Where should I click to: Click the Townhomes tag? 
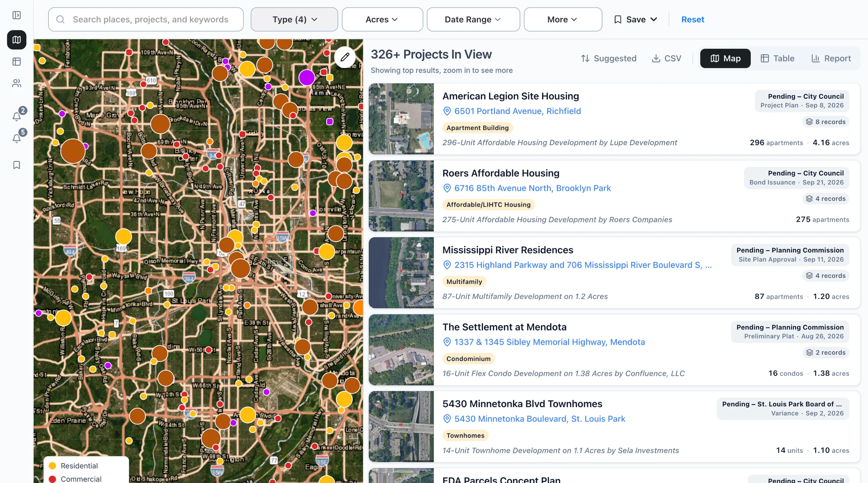(x=465, y=435)
